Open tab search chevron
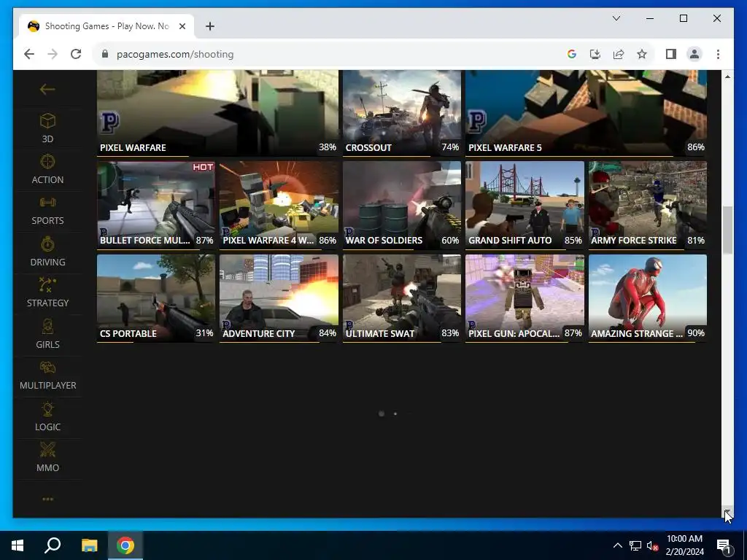The image size is (747, 560). pos(616,18)
